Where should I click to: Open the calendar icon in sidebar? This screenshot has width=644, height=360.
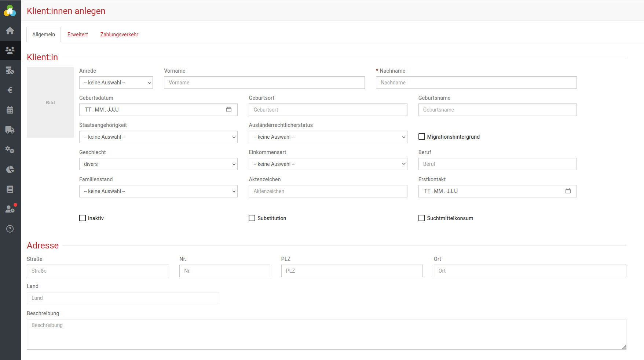click(10, 110)
